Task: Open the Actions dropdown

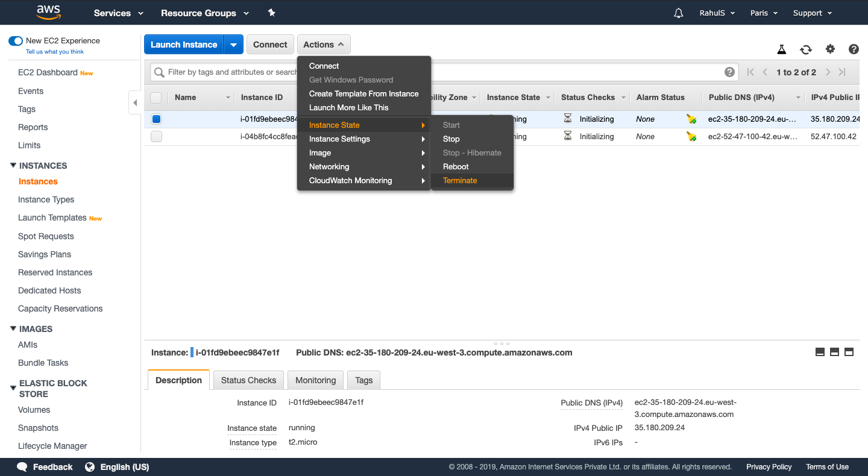Action: click(324, 44)
